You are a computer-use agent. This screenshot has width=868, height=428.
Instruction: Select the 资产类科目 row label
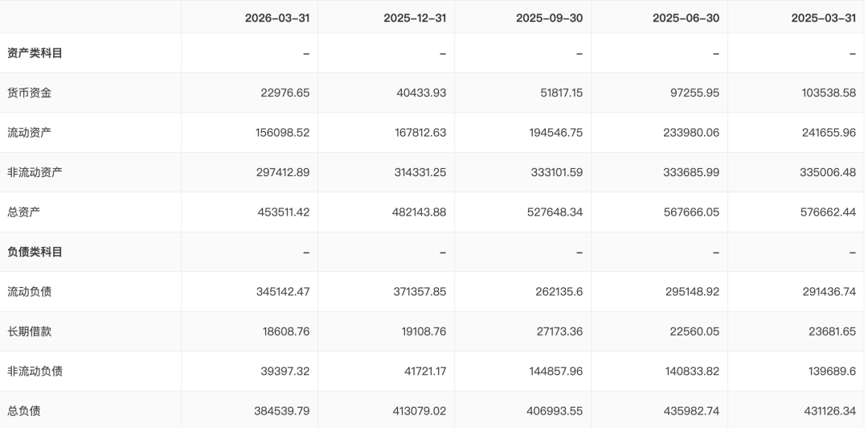pyautogui.click(x=35, y=53)
